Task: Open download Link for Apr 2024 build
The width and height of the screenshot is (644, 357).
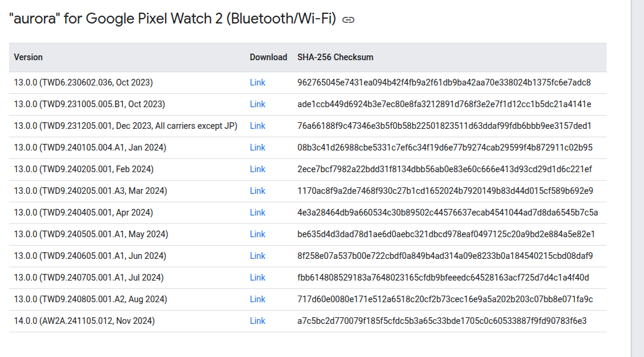Action: (257, 213)
